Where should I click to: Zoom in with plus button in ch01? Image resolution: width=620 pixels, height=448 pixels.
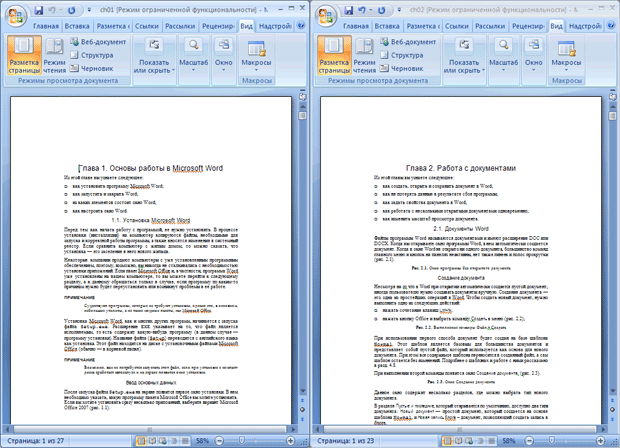[x=290, y=440]
